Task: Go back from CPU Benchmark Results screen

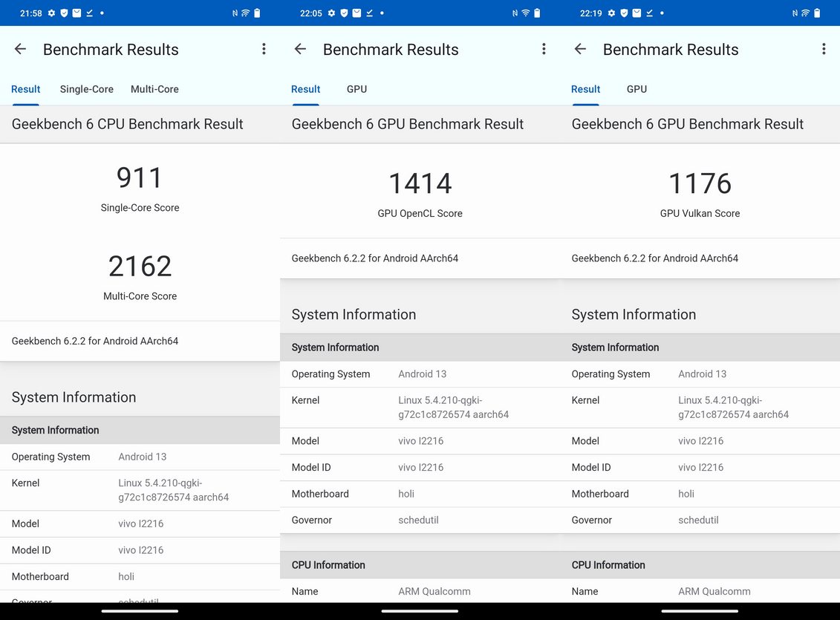Action: point(20,49)
